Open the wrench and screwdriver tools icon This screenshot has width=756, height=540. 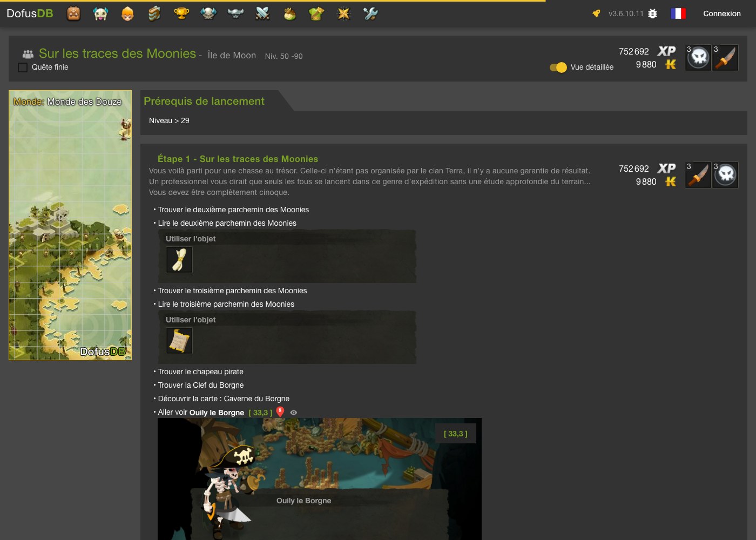tap(370, 13)
